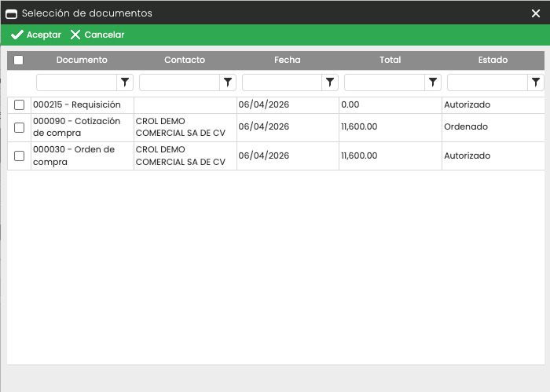
Task: Open the Fecha column filter funnel
Action: click(330, 82)
